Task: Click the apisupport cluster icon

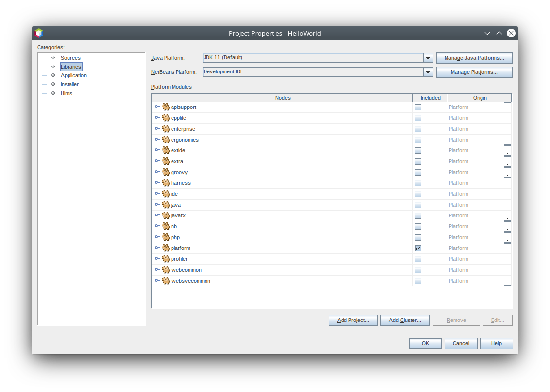Action: coord(166,107)
